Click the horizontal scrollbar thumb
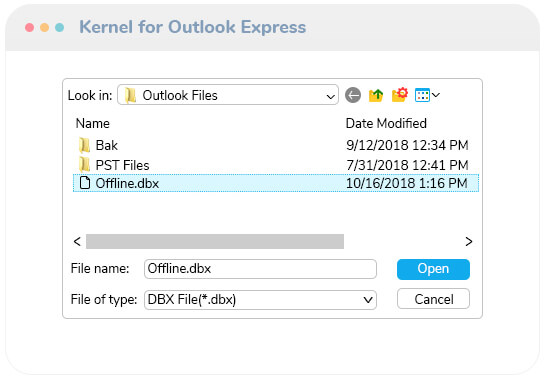This screenshot has height=380, width=545. pyautogui.click(x=215, y=241)
